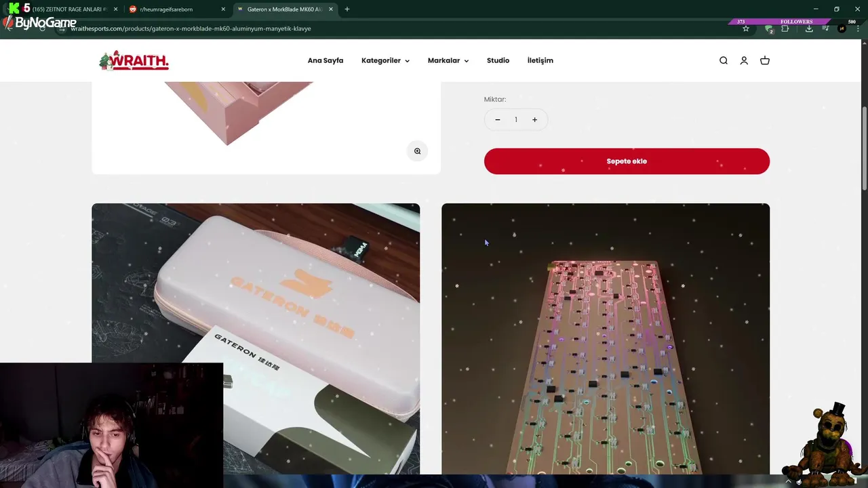Image resolution: width=868 pixels, height=488 pixels.
Task: Click the shield extension icon with badge 2
Action: pos(769,28)
